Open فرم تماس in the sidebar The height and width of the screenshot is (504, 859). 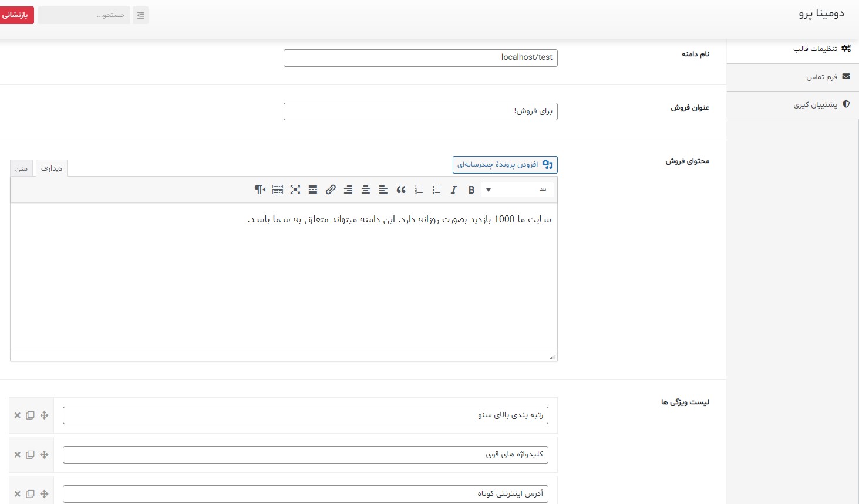(x=793, y=77)
